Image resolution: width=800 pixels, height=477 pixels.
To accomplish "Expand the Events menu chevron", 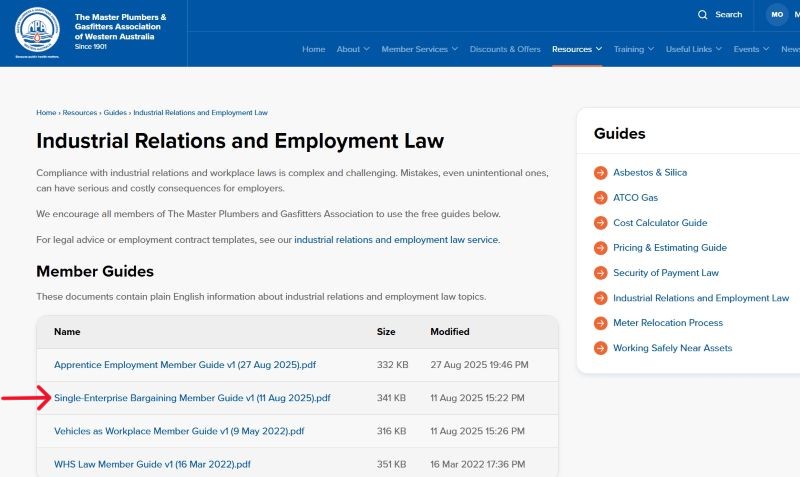I will (766, 49).
